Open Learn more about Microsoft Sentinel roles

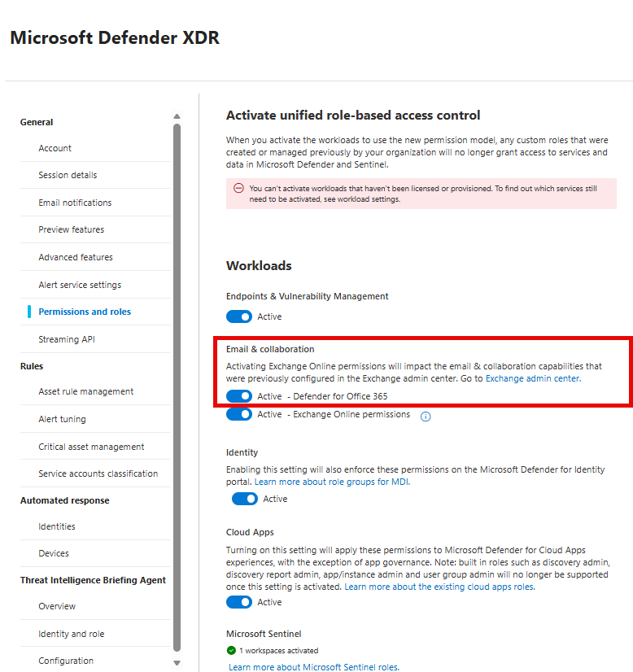(x=314, y=667)
